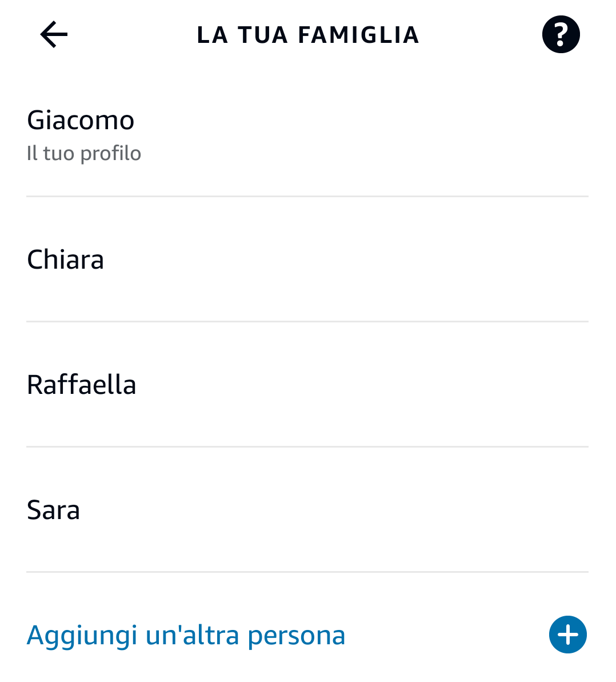Go back using the arrow icon
This screenshot has height=682, width=616.
54,35
